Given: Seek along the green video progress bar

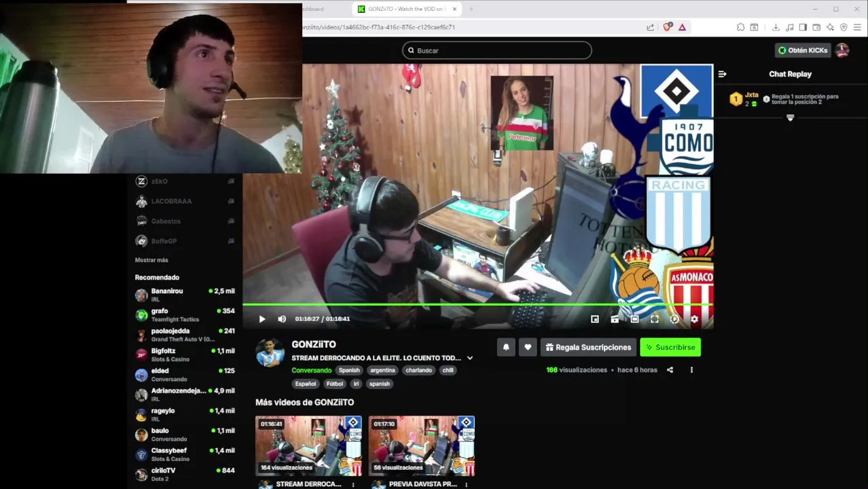Looking at the screenshot, I should pos(478,305).
